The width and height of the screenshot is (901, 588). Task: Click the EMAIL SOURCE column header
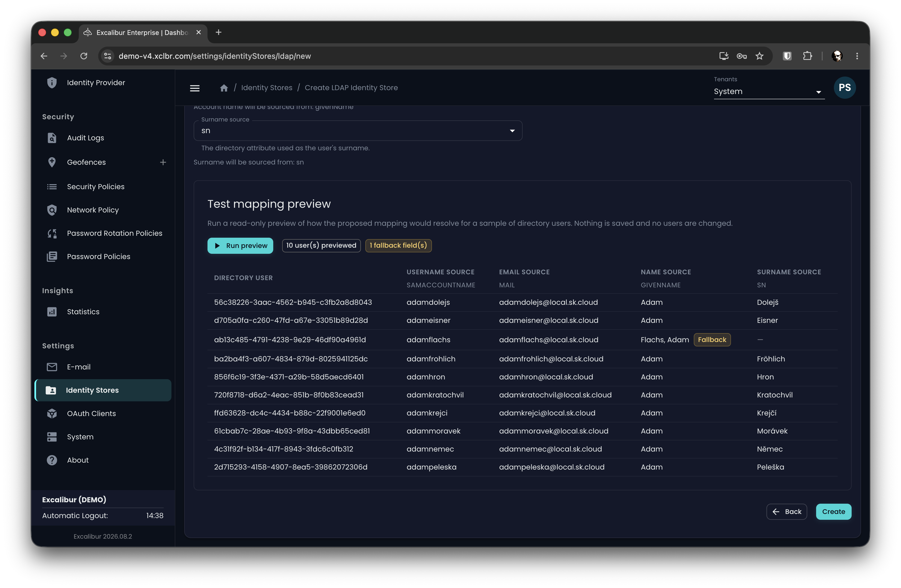tap(524, 272)
